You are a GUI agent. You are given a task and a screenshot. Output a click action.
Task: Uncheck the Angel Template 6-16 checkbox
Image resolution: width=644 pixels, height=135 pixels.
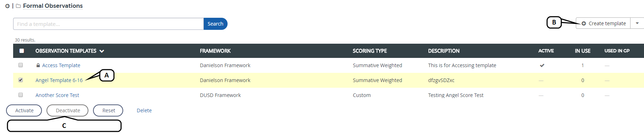point(21,80)
